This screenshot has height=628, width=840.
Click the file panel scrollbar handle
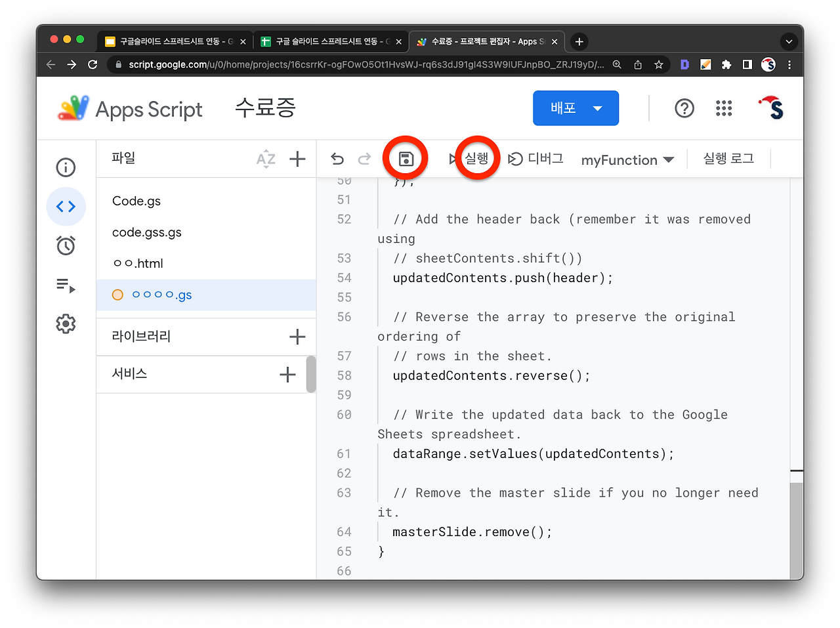tap(311, 374)
